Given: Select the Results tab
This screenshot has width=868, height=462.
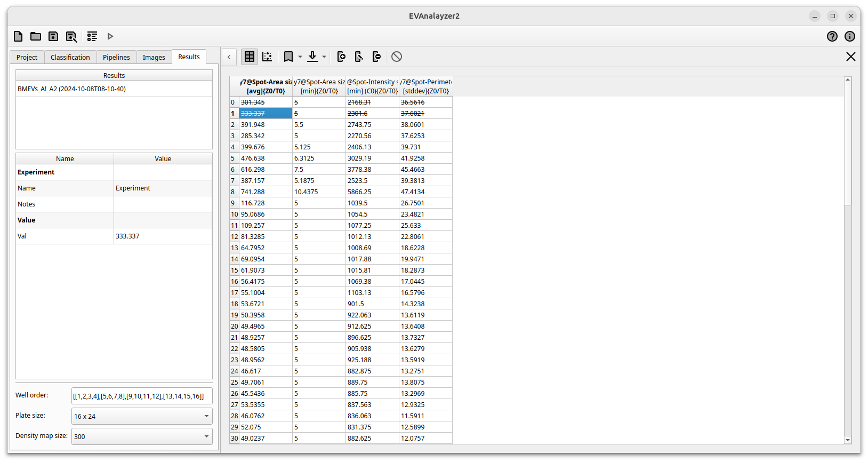Looking at the screenshot, I should point(189,57).
